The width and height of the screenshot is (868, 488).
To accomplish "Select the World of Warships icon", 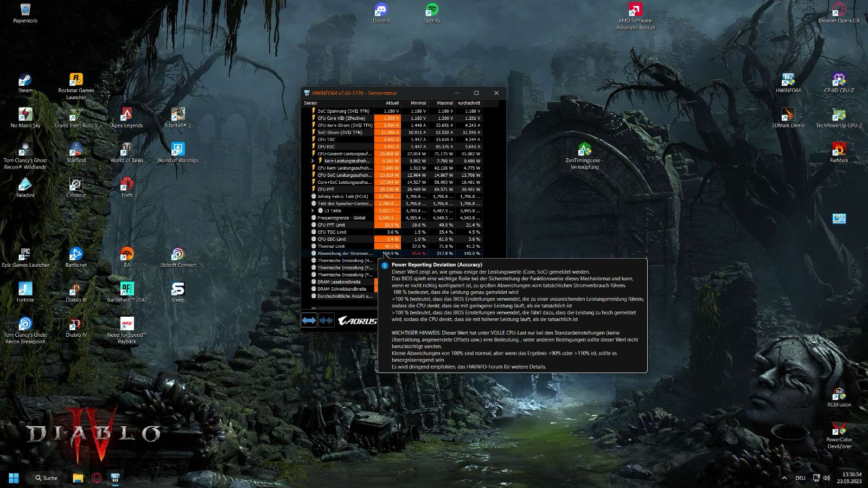I will pos(178,152).
